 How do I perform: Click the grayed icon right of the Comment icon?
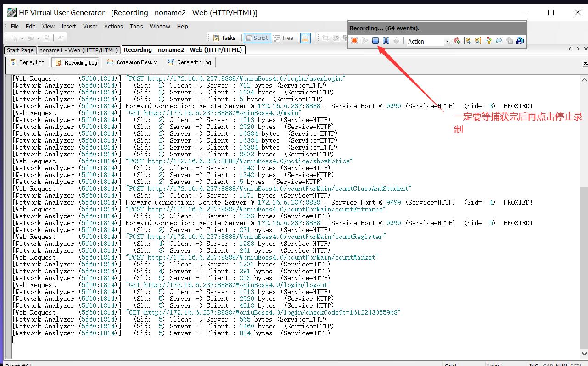[x=510, y=41]
